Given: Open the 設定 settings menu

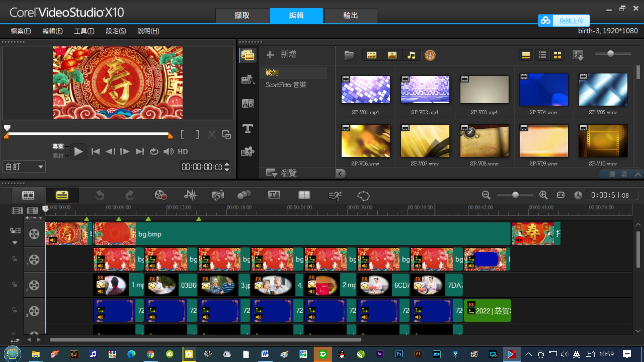Looking at the screenshot, I should pos(116,31).
